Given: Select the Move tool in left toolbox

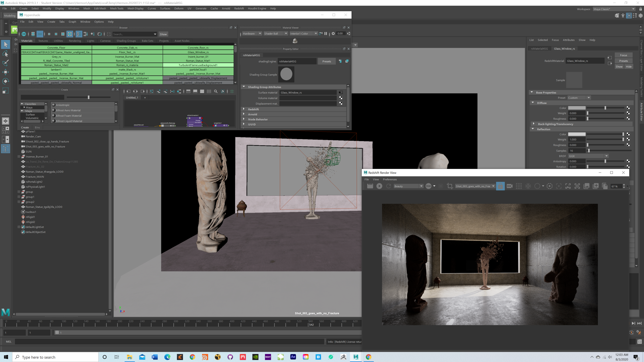Looking at the screenshot, I should click(5, 72).
